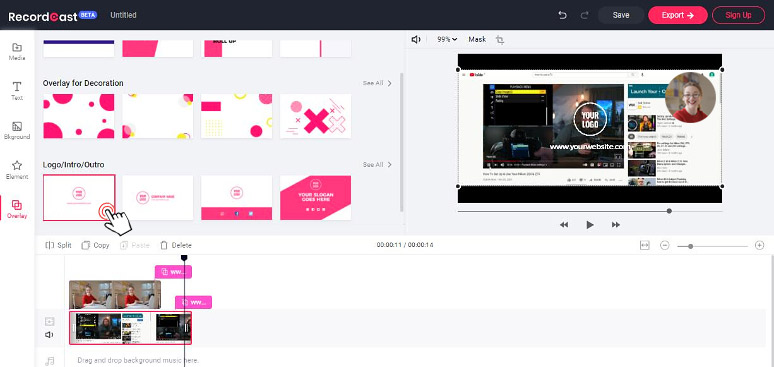Zoom in the timeline with plus
Image resolution: width=774 pixels, height=367 pixels.
pos(759,245)
